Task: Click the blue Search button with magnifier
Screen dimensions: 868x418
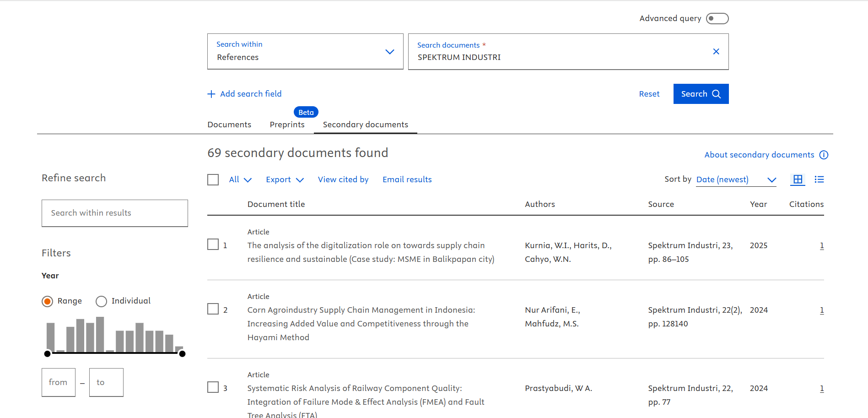Action: (701, 94)
